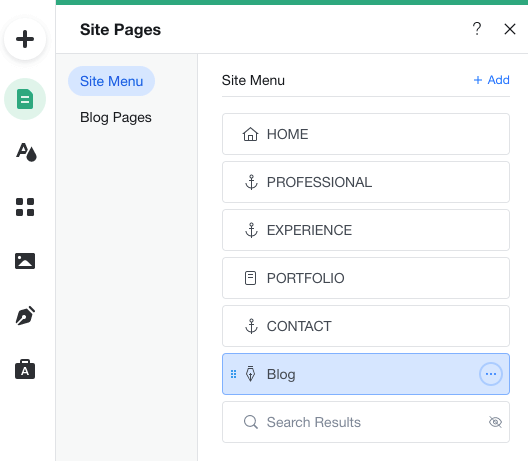Select the EXPERIENCE anchor item
This screenshot has height=461, width=528.
pyautogui.click(x=366, y=230)
